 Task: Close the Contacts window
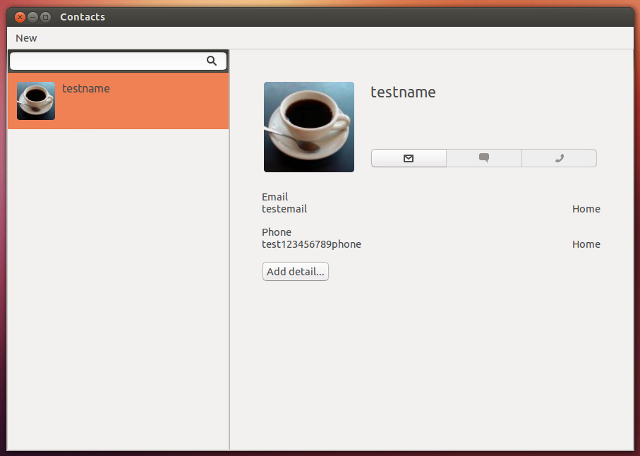[20, 17]
